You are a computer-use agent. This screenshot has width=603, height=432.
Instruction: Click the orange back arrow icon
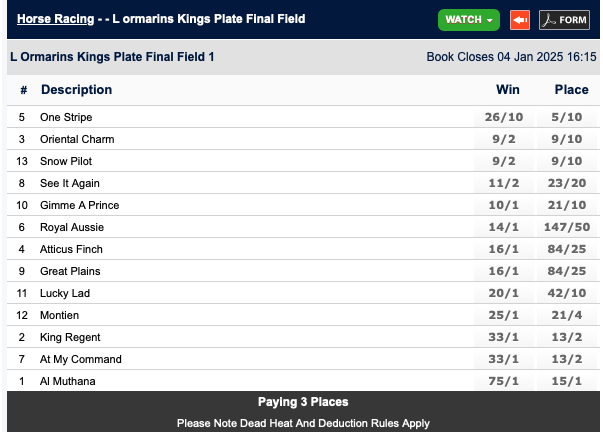pyautogui.click(x=519, y=20)
